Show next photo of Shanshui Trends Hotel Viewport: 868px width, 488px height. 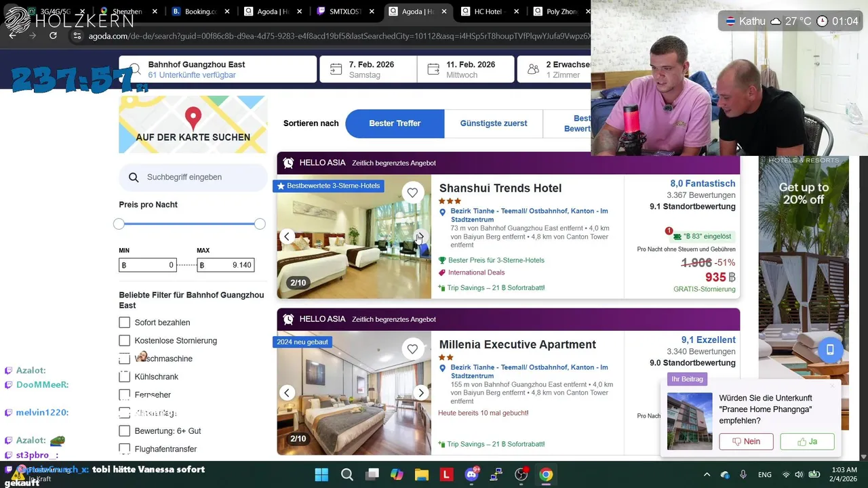tap(420, 237)
